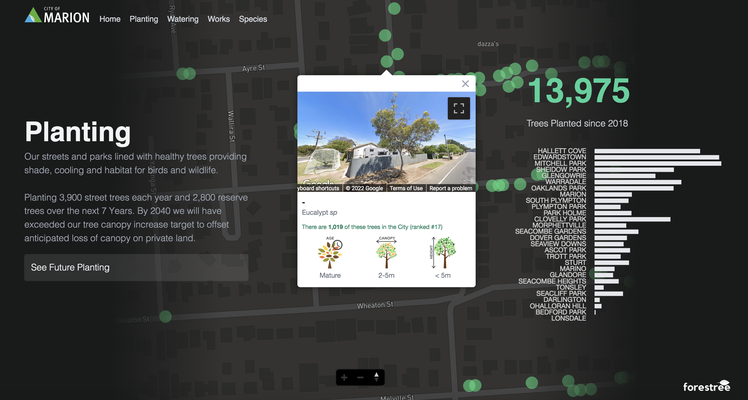This screenshot has height=400, width=748.
Task: Click the canopy 2-5m tree icon
Action: point(386,253)
